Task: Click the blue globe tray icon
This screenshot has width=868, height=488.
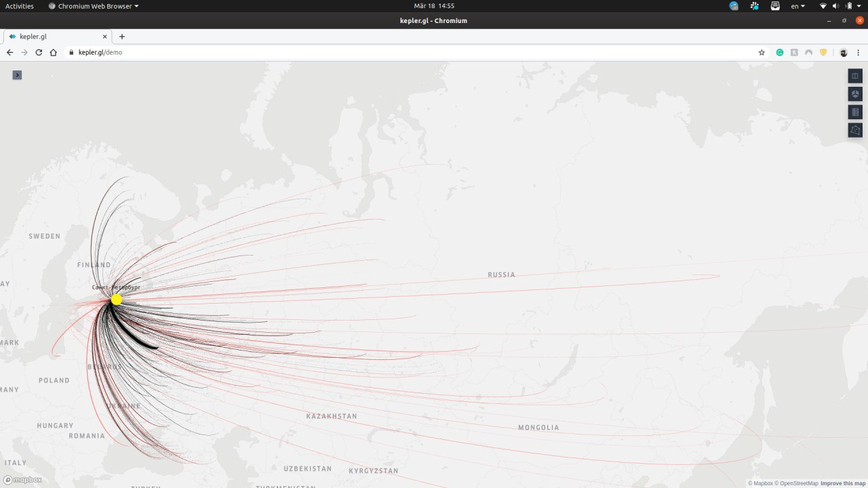Action: [734, 6]
